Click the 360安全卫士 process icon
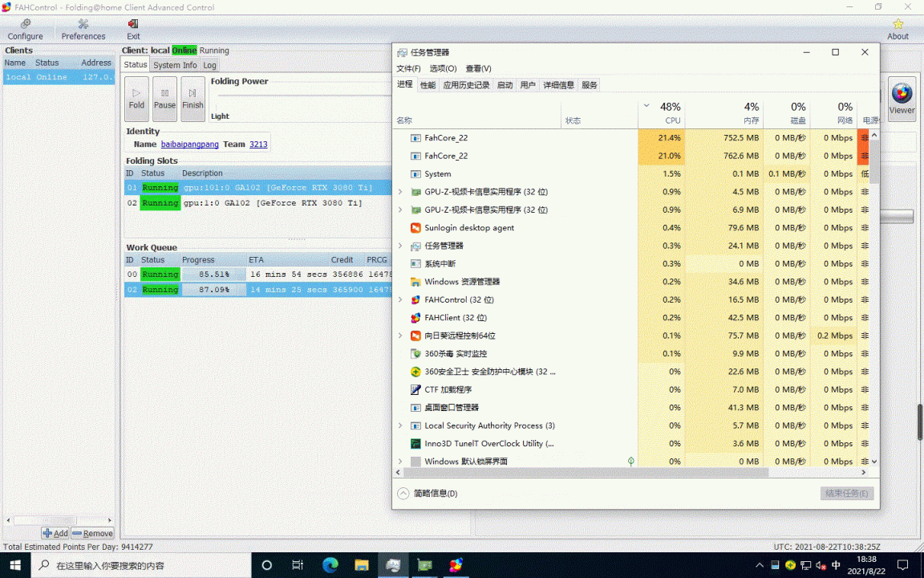This screenshot has height=578, width=924. pos(415,372)
